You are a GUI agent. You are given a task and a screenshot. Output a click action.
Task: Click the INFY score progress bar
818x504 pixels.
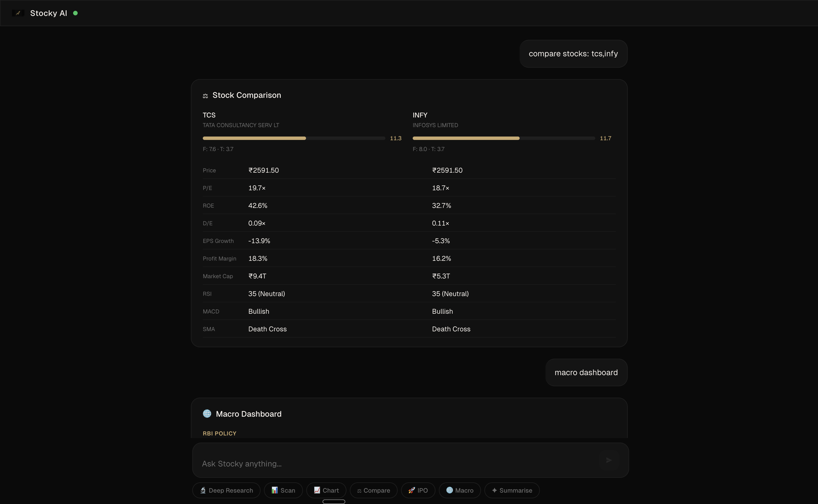tap(503, 138)
